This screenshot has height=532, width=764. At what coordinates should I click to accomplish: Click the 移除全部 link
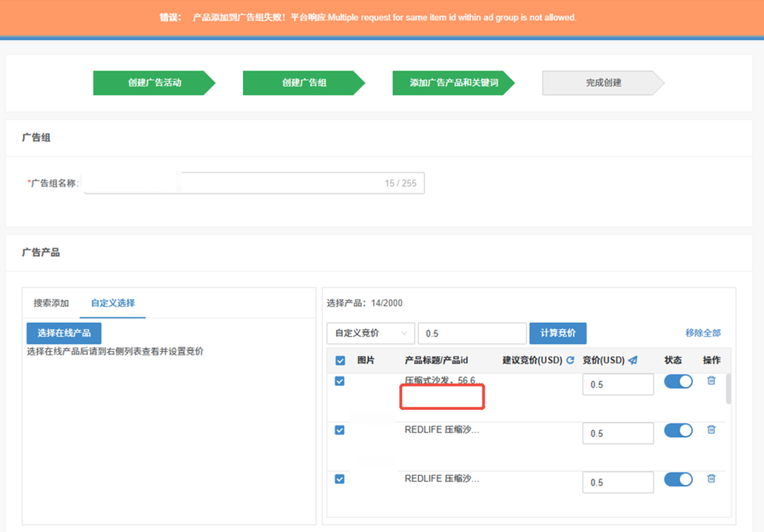tap(702, 333)
